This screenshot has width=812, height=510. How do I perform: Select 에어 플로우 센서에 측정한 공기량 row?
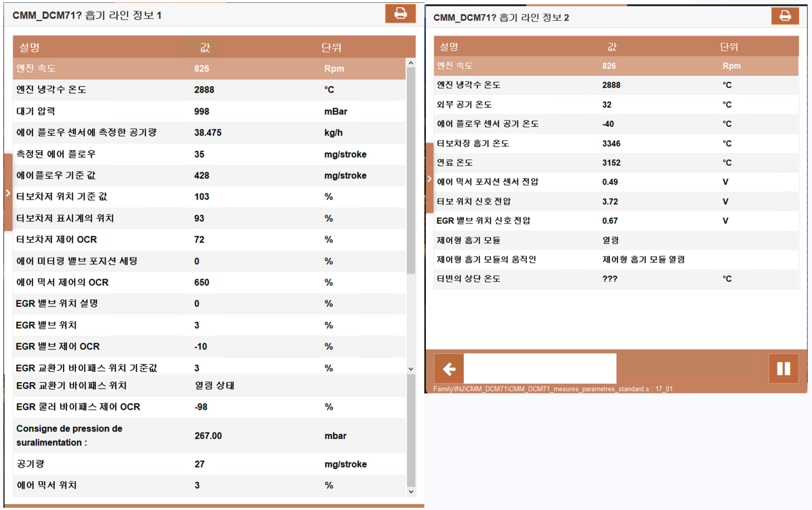(209, 132)
